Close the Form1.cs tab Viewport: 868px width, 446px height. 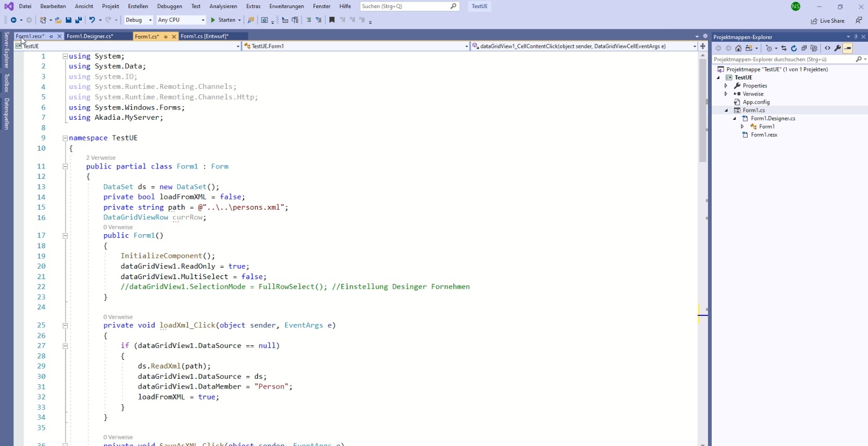174,36
